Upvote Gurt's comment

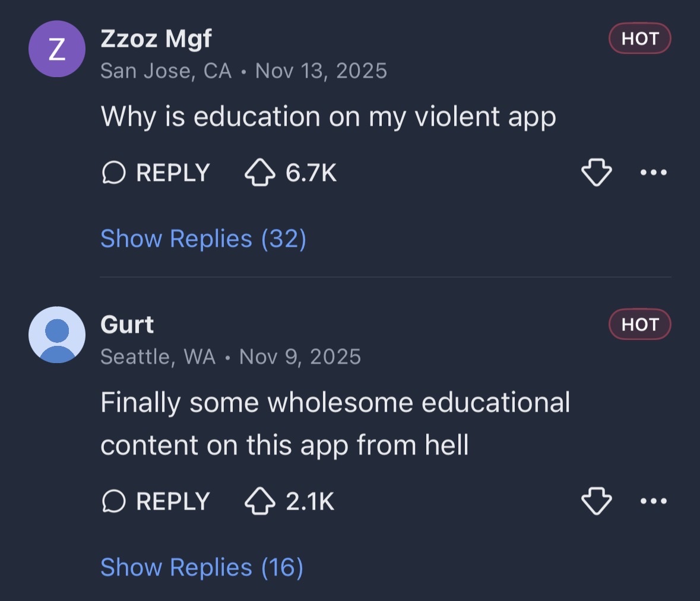(260, 501)
